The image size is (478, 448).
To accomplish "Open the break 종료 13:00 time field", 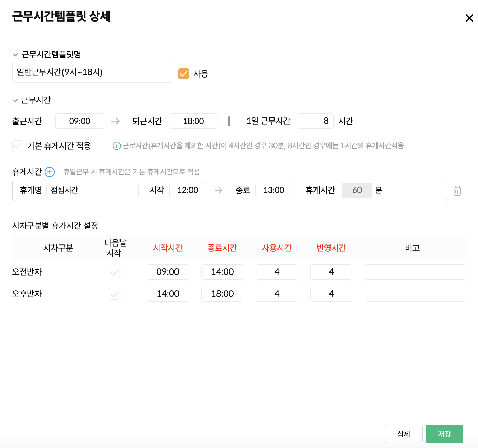I will coord(274,190).
